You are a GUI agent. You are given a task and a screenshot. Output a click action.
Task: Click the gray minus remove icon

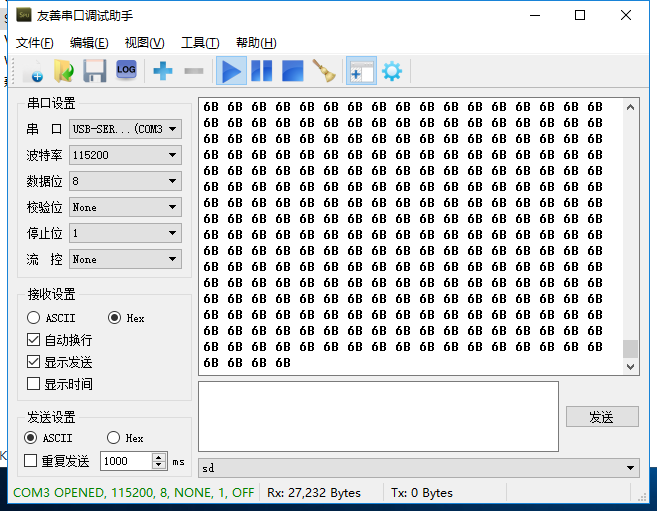pyautogui.click(x=194, y=71)
